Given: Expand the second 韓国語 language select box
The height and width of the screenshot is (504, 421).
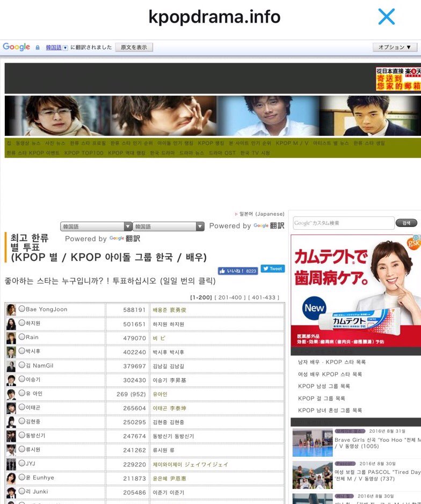Looking at the screenshot, I should 169,227.
